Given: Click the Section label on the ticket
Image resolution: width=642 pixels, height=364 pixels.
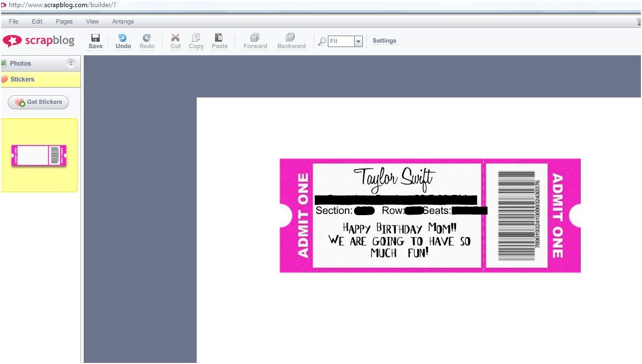Looking at the screenshot, I should coord(334,210).
